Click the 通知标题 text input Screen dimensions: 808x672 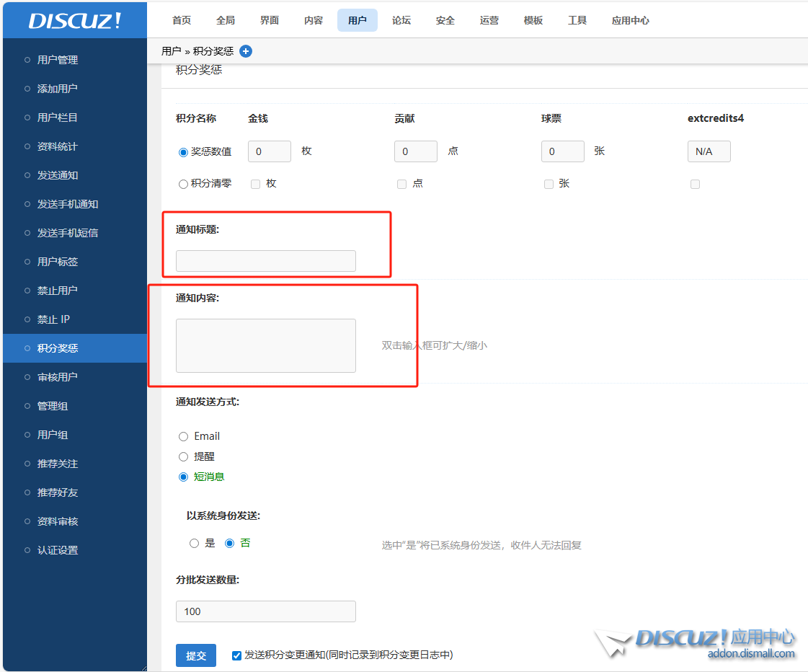point(265,261)
